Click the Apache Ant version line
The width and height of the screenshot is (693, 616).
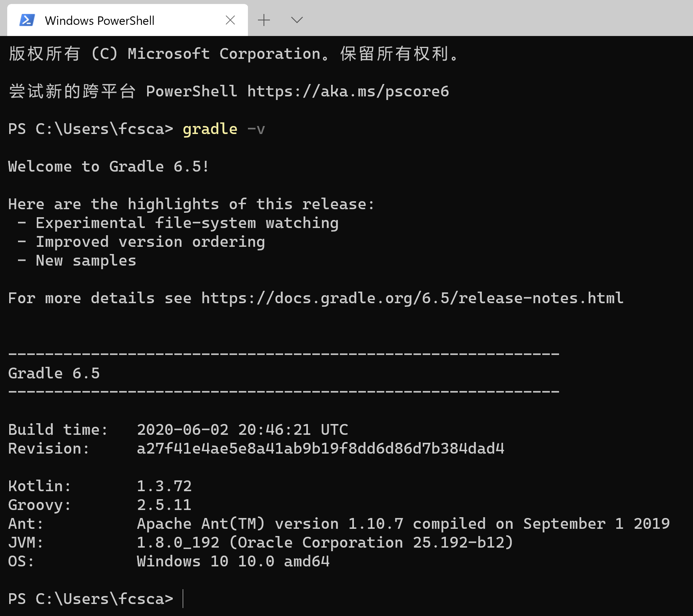403,524
